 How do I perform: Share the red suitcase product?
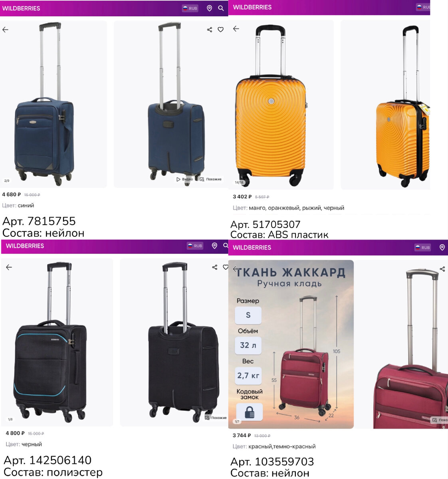pyautogui.click(x=442, y=269)
